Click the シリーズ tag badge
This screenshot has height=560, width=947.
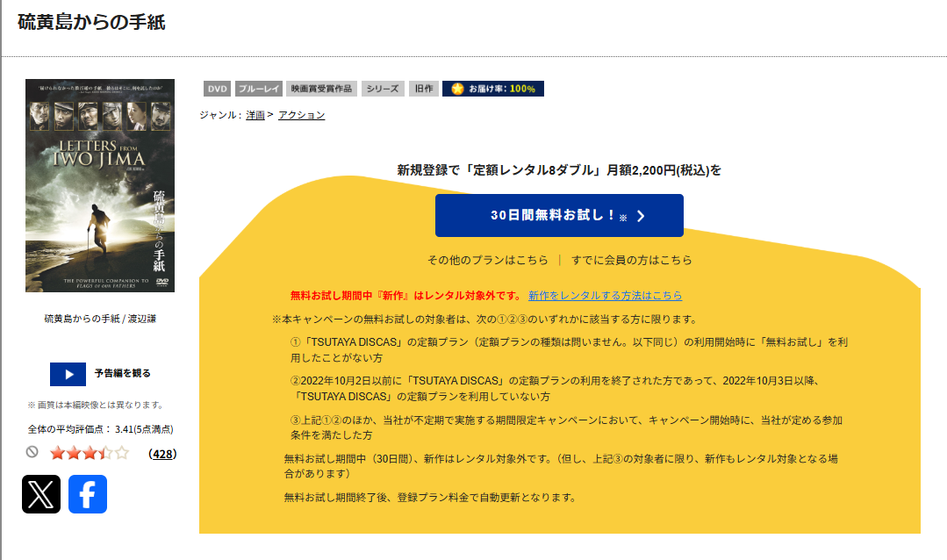[383, 89]
